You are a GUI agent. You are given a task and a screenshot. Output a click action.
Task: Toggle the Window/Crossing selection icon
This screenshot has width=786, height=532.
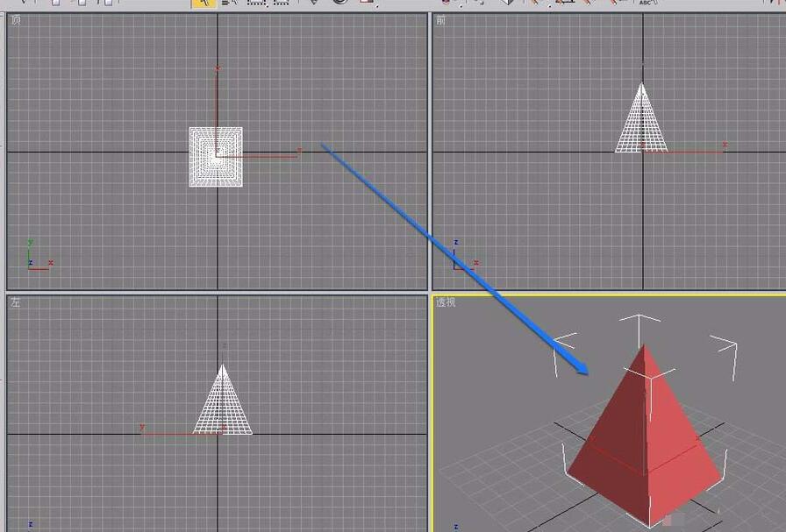click(282, 2)
